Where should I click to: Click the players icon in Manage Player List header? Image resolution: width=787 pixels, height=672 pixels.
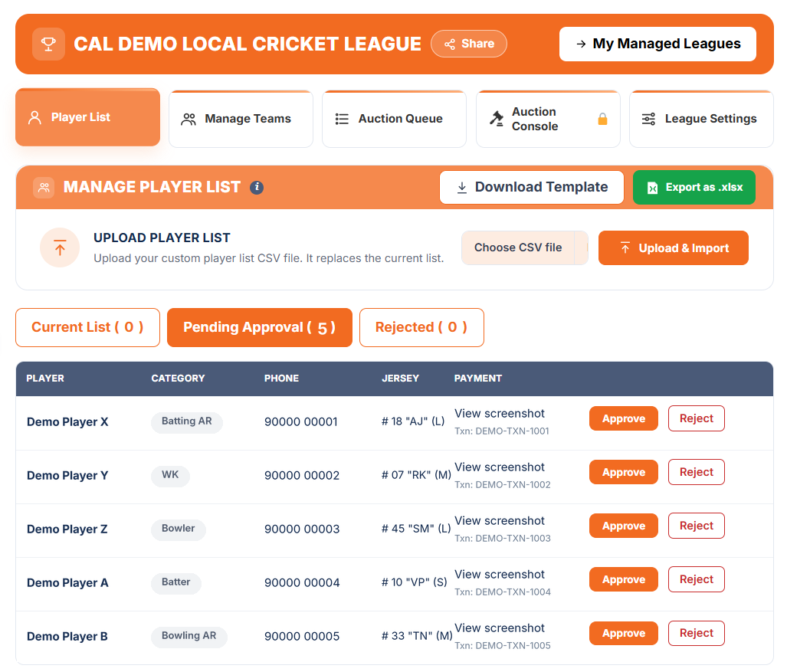tap(44, 188)
